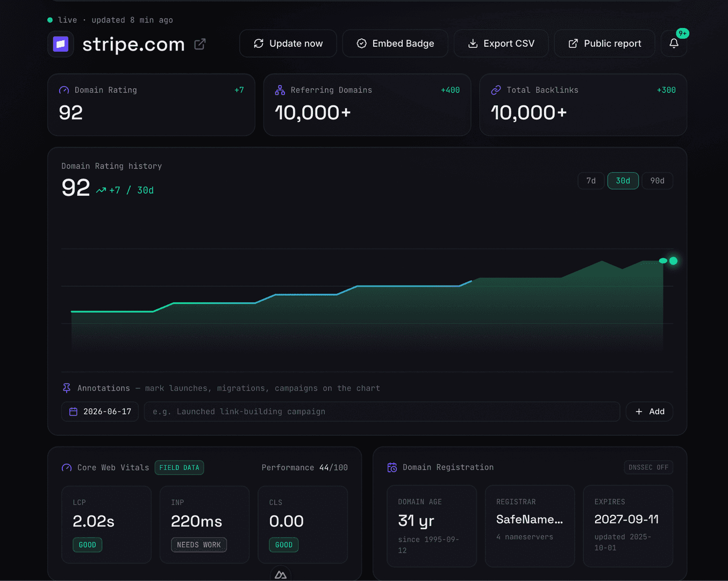
Task: Click the Total Backlinks chain icon
Action: click(496, 90)
